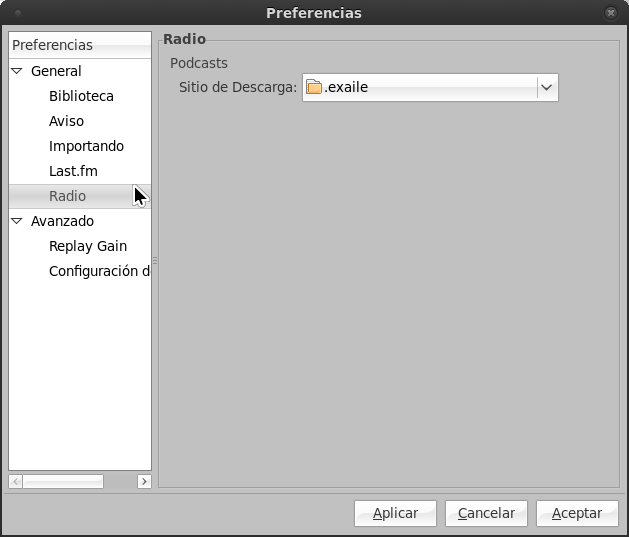This screenshot has height=537, width=629.
Task: Click the sidebar scroll right arrow
Action: [x=144, y=481]
